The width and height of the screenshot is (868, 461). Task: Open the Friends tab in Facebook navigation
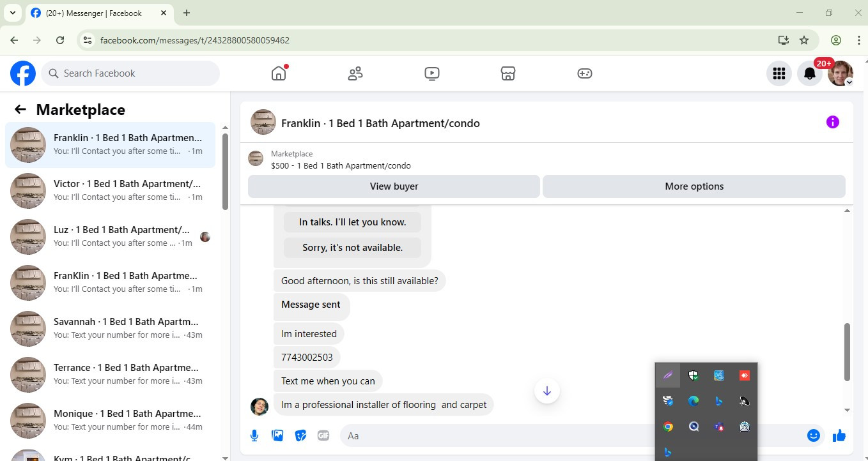[x=355, y=73]
